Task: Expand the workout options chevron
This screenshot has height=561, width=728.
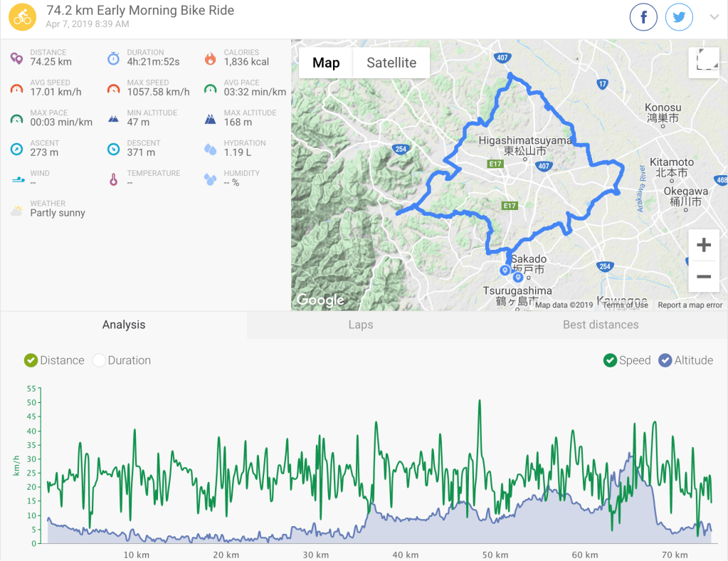Action: 714,17
